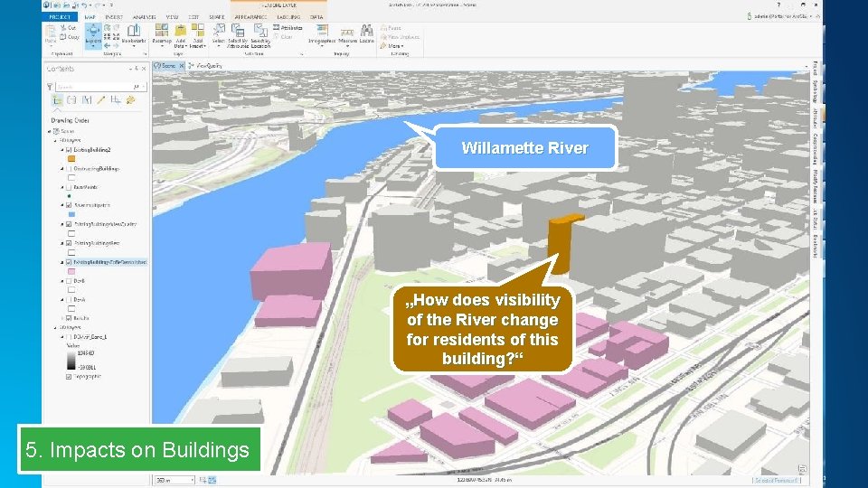This screenshot has width=868, height=488.
Task: Click the Copy command
Action: (x=70, y=36)
